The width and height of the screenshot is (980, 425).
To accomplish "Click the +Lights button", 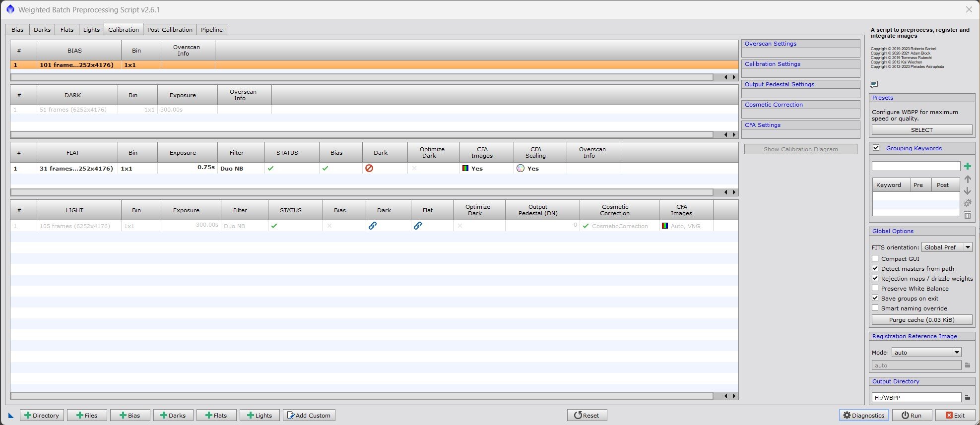I will tap(260, 415).
